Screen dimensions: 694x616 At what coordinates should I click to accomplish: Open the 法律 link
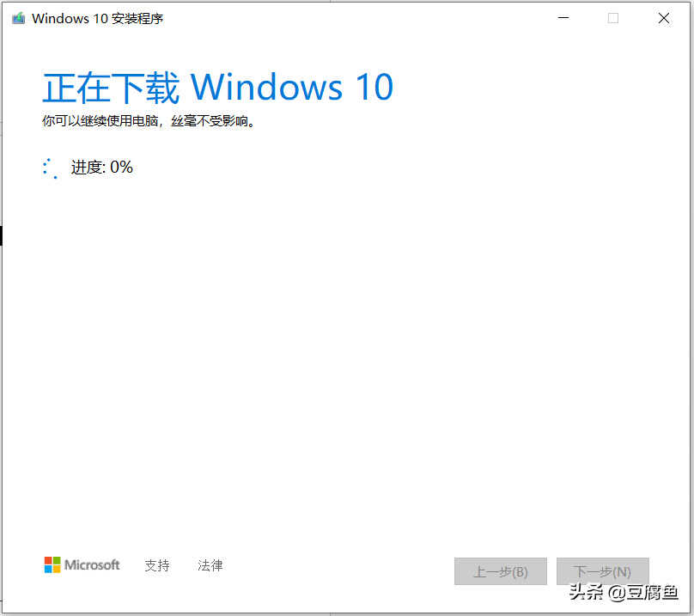[x=210, y=565]
